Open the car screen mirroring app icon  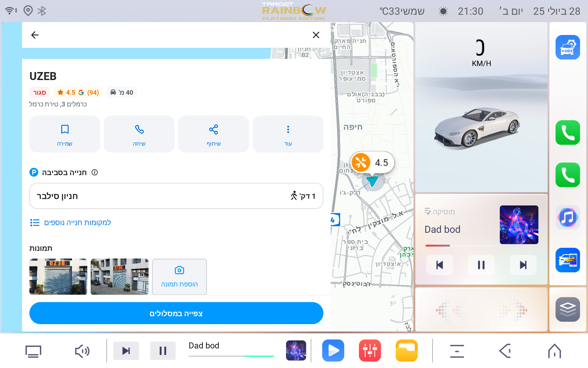(x=567, y=260)
